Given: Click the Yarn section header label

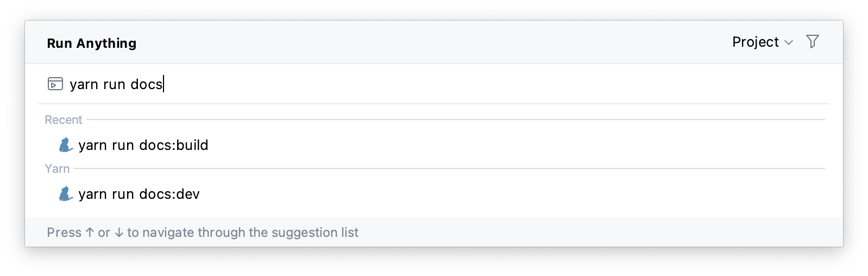Looking at the screenshot, I should 57,169.
